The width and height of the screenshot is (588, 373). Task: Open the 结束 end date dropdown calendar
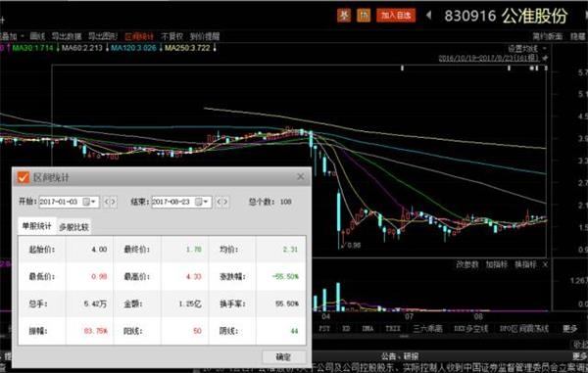tap(203, 202)
